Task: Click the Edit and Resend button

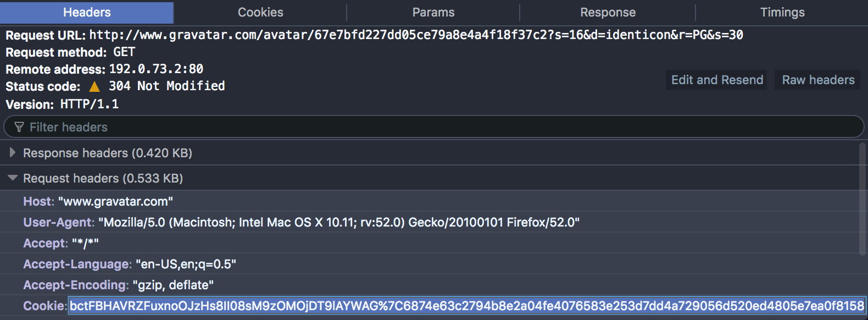Action: tap(716, 80)
